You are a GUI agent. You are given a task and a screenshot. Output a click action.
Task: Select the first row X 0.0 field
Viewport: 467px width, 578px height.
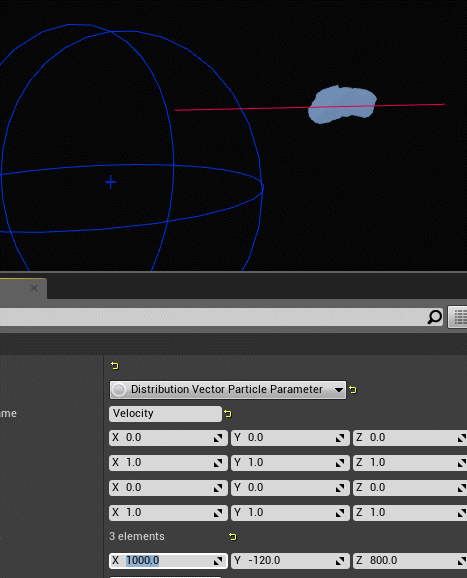pyautogui.click(x=168, y=438)
